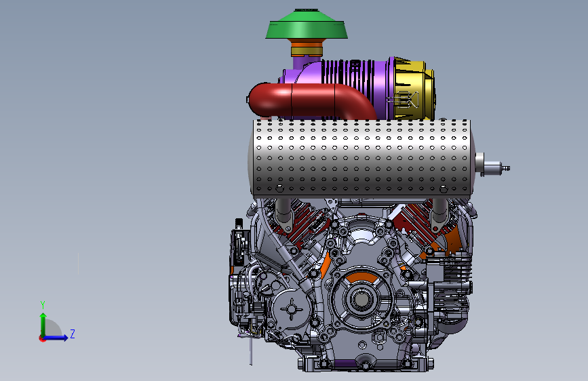Click the blue Z axis of the triad
The width and height of the screenshot is (588, 381).
[x=56, y=338]
